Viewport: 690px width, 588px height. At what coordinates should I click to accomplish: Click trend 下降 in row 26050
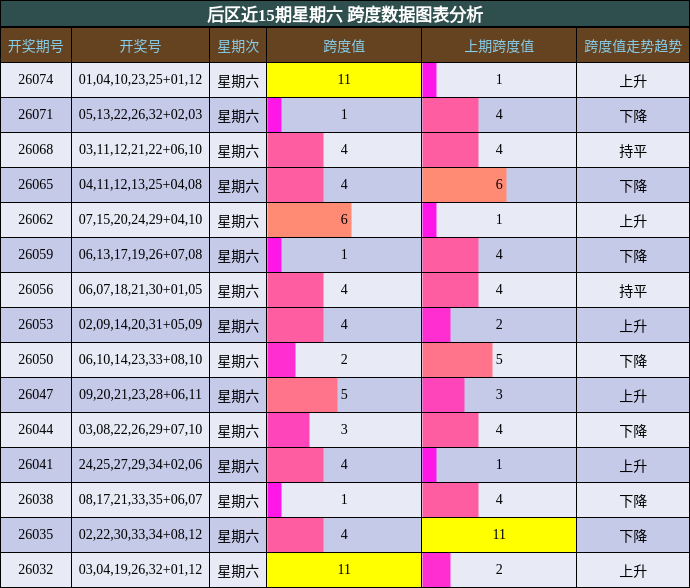[x=633, y=360]
